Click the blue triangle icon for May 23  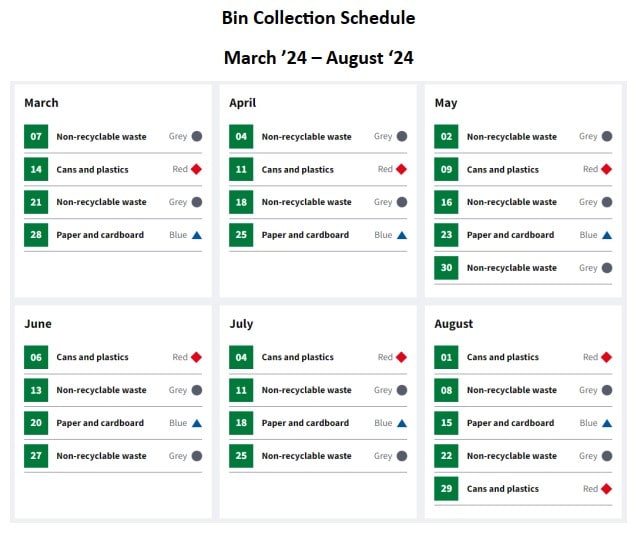click(607, 235)
